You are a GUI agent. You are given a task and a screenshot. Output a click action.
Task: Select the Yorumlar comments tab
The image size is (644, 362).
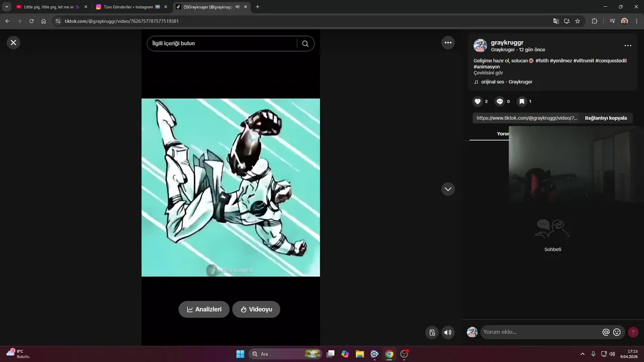[x=503, y=134]
